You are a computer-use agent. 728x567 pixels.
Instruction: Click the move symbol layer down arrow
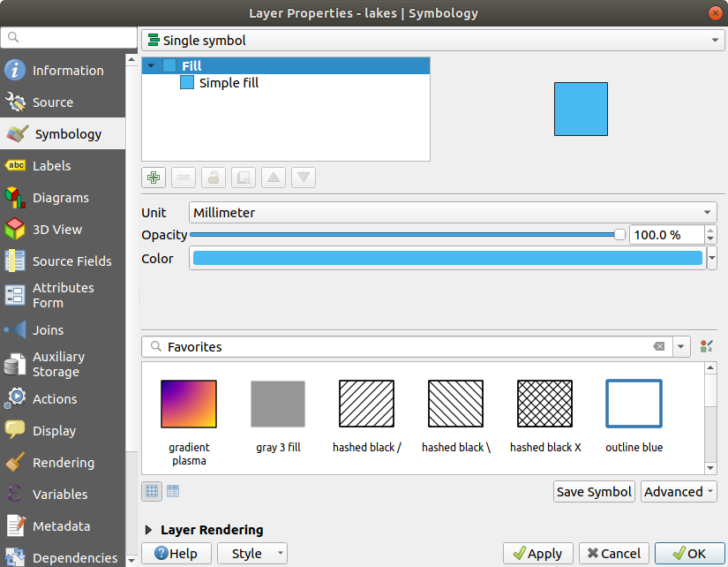tap(304, 178)
